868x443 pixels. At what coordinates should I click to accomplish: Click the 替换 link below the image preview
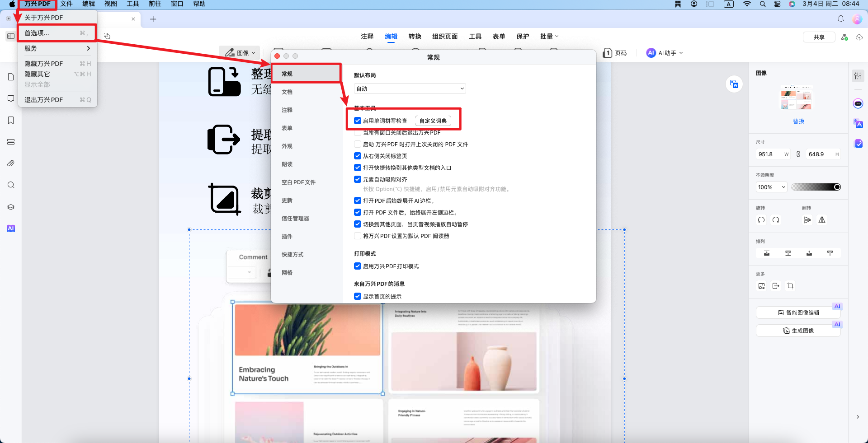click(798, 121)
